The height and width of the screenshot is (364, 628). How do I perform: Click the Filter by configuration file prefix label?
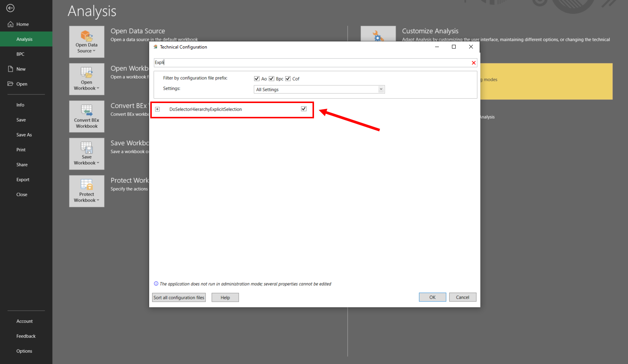pos(195,78)
